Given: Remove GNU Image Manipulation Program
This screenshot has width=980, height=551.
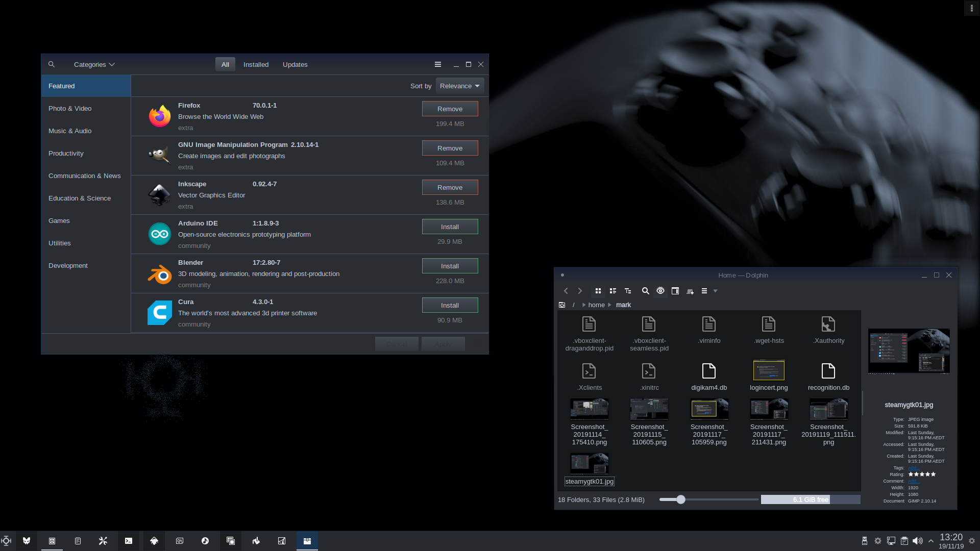Looking at the screenshot, I should coord(450,148).
